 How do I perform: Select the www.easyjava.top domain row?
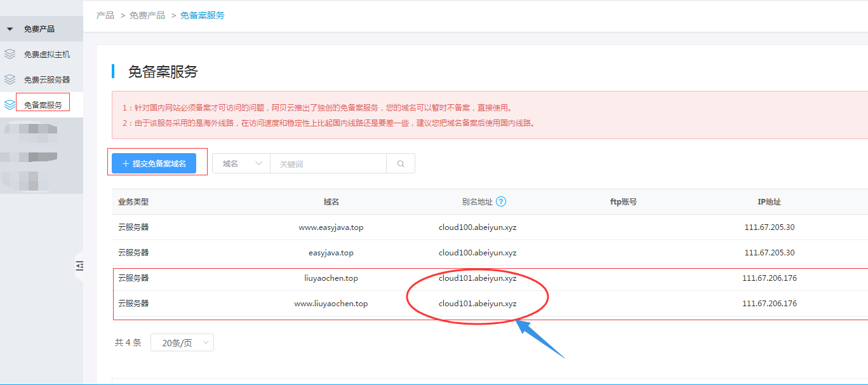pyautogui.click(x=331, y=227)
